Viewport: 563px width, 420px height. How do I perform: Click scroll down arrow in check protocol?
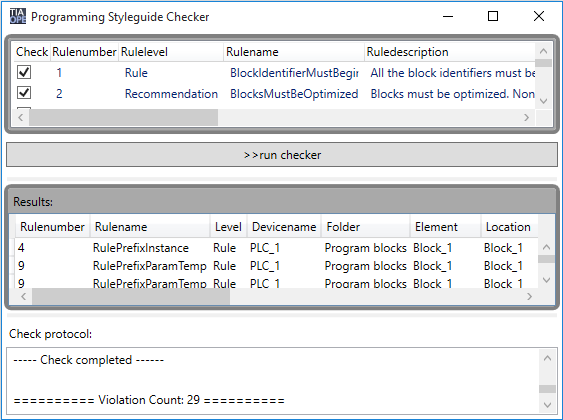548,405
